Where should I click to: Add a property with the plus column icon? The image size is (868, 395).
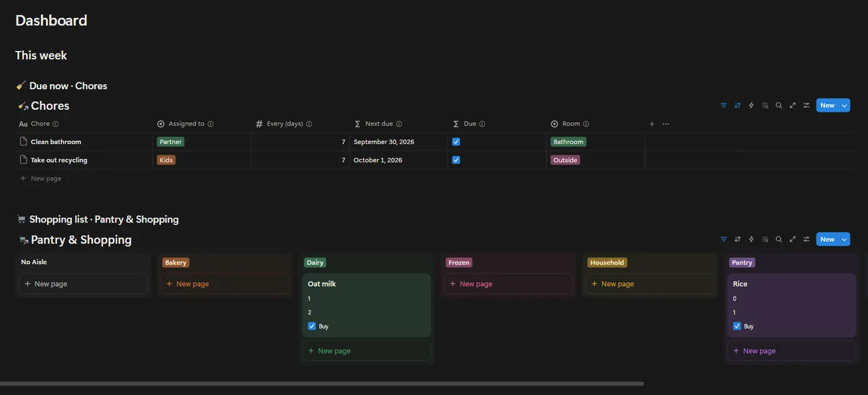pyautogui.click(x=652, y=124)
